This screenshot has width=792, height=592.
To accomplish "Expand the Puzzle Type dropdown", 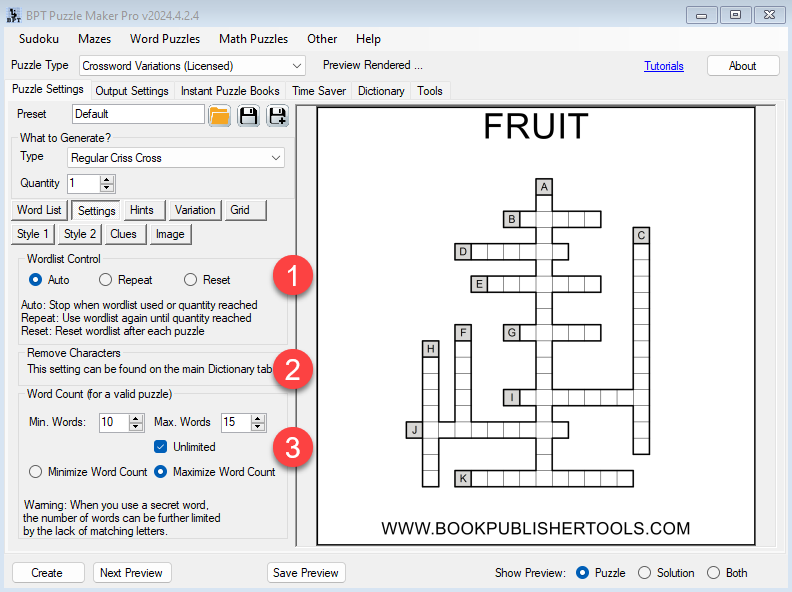I will [x=296, y=66].
